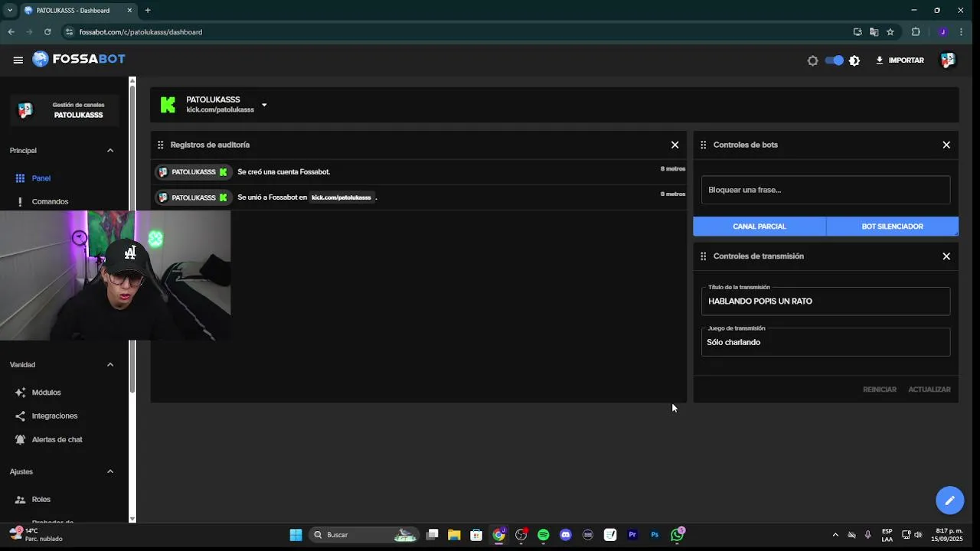Click 'Se creó una cuenta Fossabot.' entry
The height and width of the screenshot is (551, 980).
283,172
